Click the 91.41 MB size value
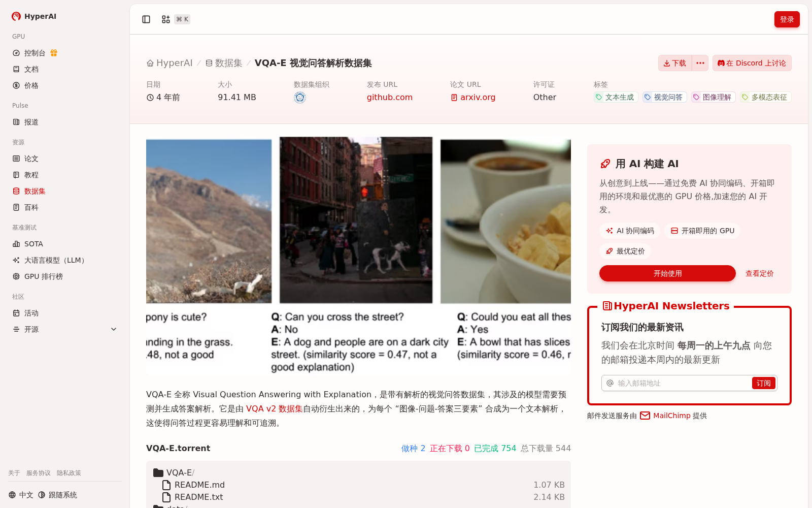 tap(237, 97)
